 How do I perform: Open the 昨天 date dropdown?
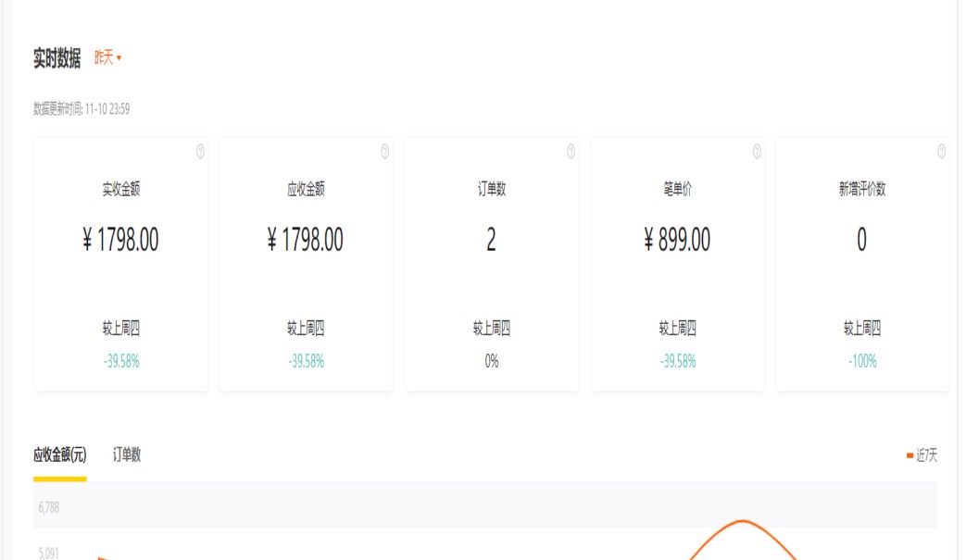point(107,58)
